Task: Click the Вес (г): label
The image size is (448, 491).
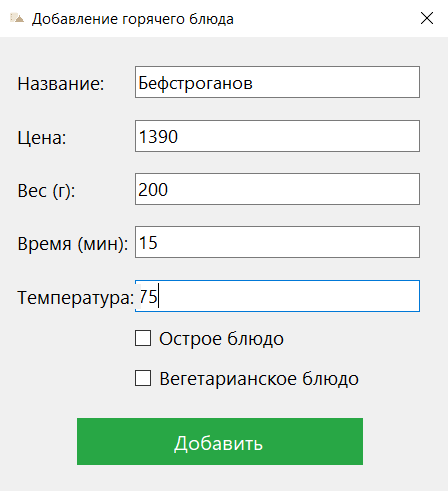Action: click(x=46, y=191)
